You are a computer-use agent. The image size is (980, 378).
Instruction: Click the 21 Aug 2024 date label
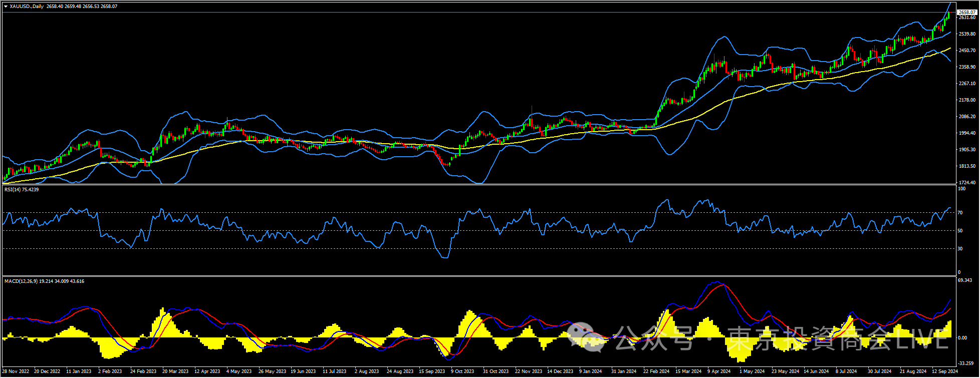tap(913, 371)
